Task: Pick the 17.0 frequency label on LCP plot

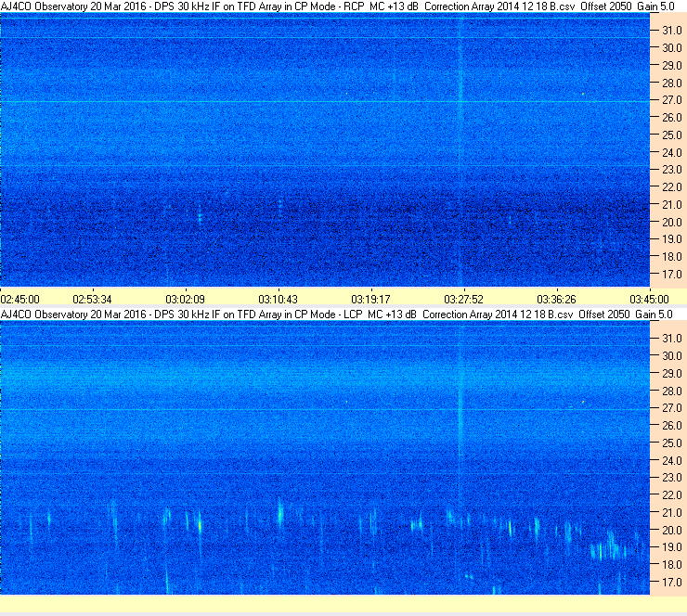Action: 672,583
